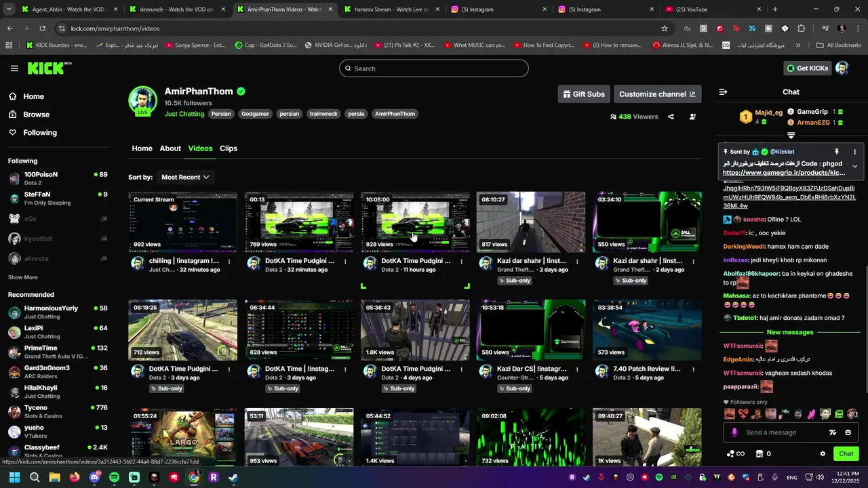Image resolution: width=868 pixels, height=488 pixels.
Task: Click the Just Chatting category link
Action: (184, 114)
